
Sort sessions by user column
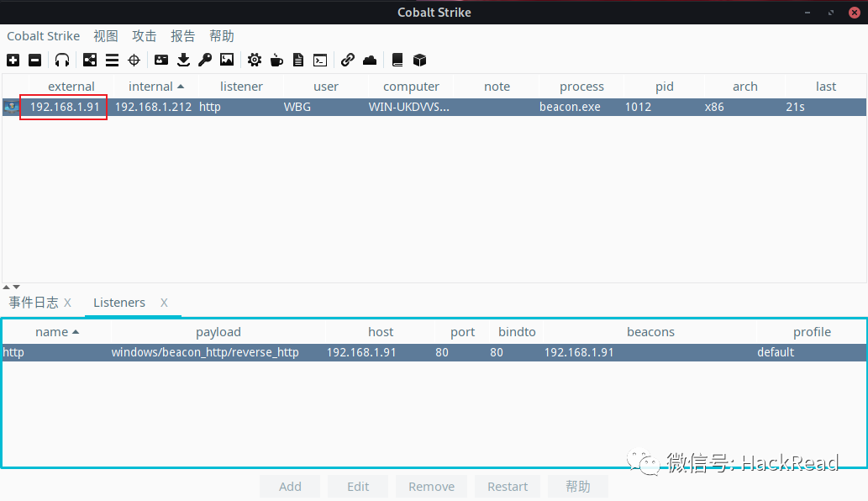click(x=325, y=87)
